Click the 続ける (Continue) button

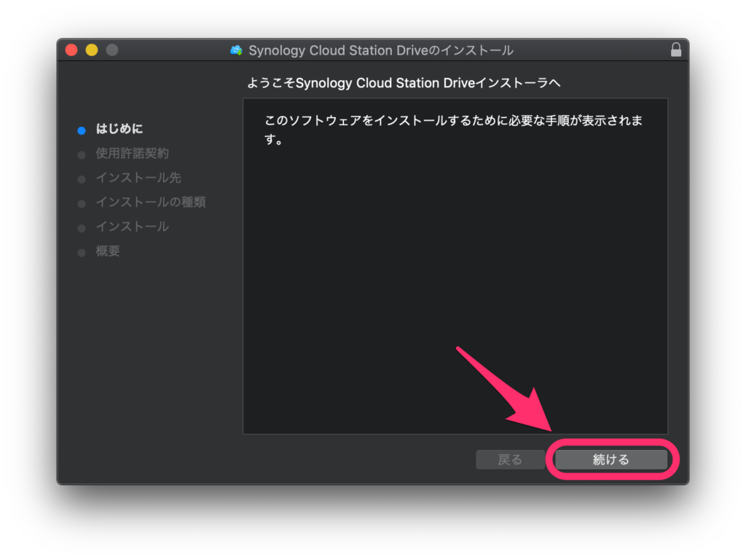[x=610, y=460]
